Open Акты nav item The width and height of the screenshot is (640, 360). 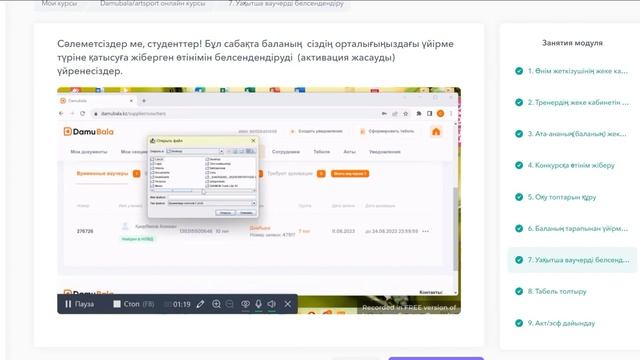[349, 151]
